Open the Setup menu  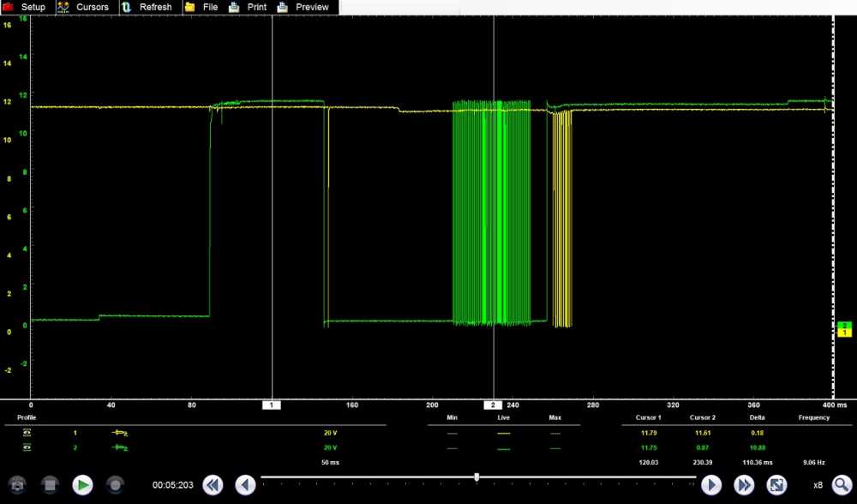25,7
